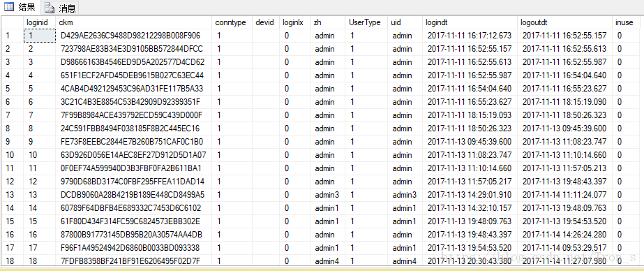Click zh cell admin3 in row 13
This screenshot has height=271, width=644.
coord(327,194)
